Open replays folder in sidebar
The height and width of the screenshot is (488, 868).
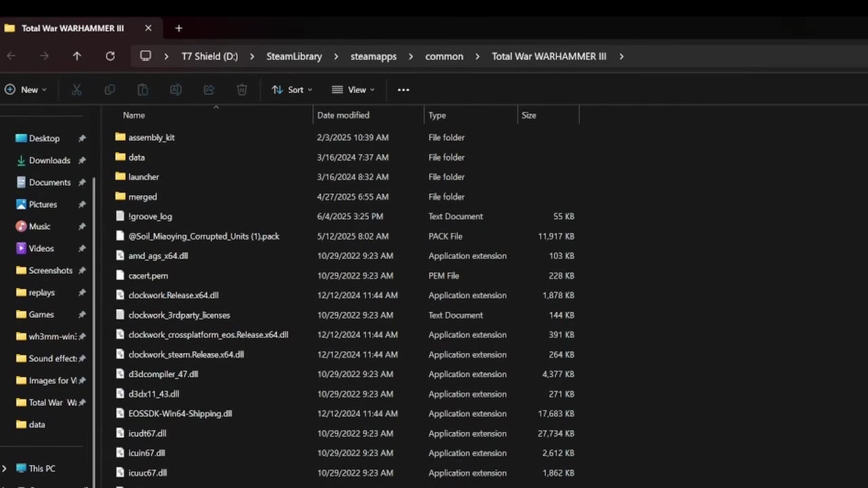pos(41,293)
